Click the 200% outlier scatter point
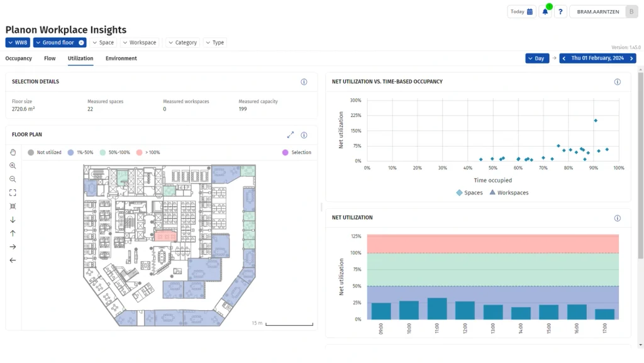Image resolution: width=644 pixels, height=363 pixels. pos(596,121)
